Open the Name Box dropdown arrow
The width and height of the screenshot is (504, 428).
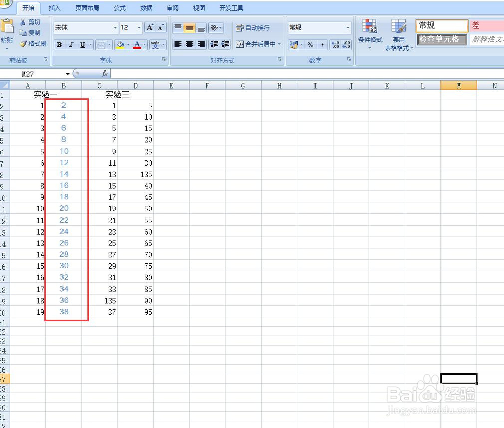click(68, 74)
